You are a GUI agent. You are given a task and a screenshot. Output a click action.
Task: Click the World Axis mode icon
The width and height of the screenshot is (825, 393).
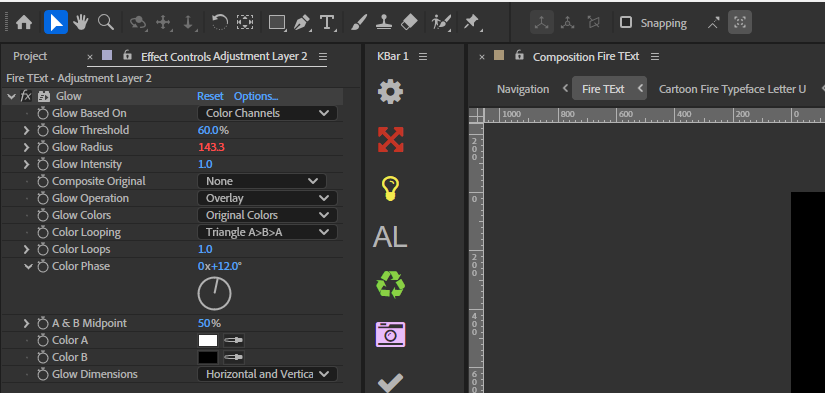567,23
